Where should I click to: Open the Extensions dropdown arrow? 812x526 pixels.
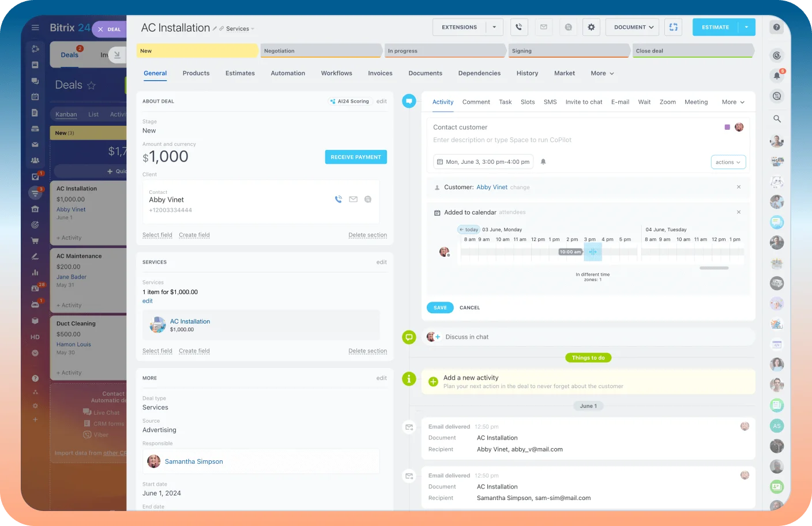494,27
